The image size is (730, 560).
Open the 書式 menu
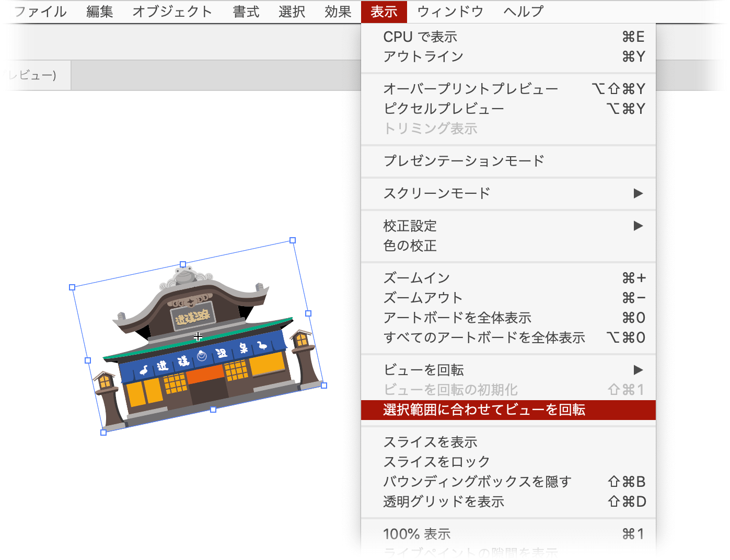click(x=246, y=11)
